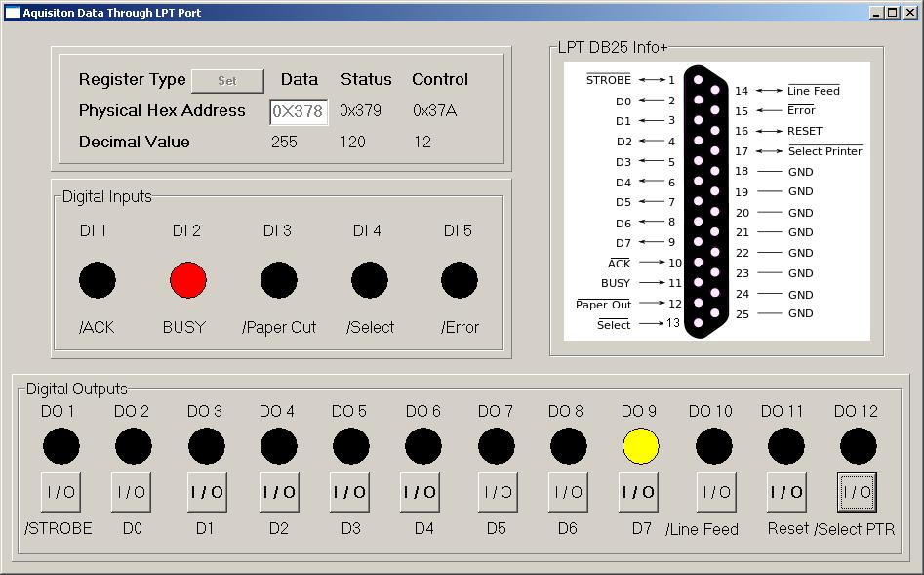Click the /STROBE output label
Screen dimensions: 924x575
point(59,528)
